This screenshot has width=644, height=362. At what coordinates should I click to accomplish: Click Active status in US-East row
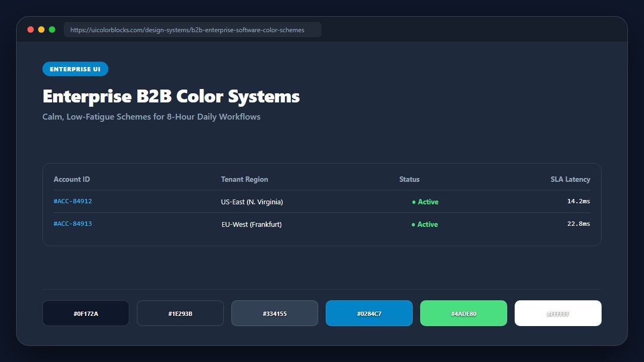pyautogui.click(x=425, y=202)
